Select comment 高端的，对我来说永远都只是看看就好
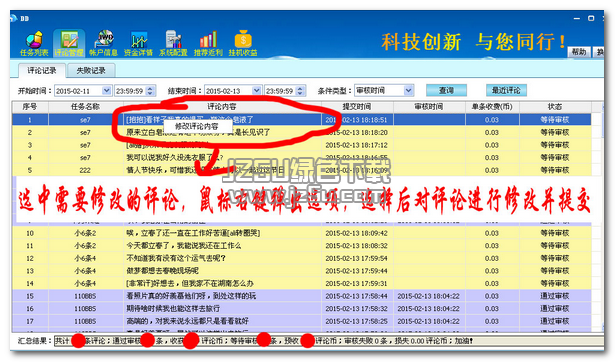The width and height of the screenshot is (615, 362). pyautogui.click(x=187, y=321)
